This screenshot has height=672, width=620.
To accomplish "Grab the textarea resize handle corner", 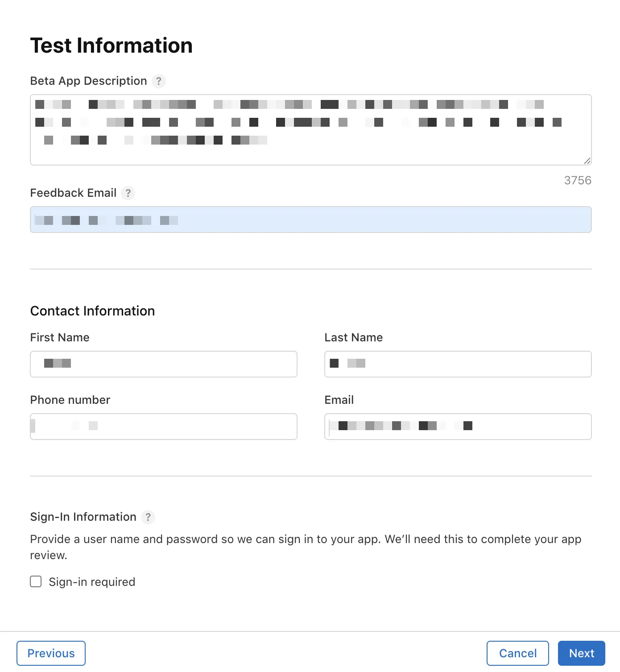I will 587,161.
